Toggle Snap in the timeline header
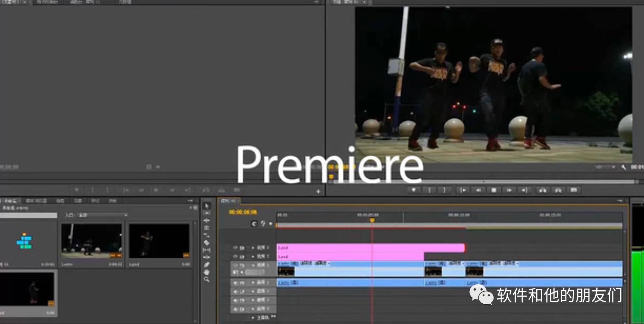The width and height of the screenshot is (644, 324). click(254, 224)
